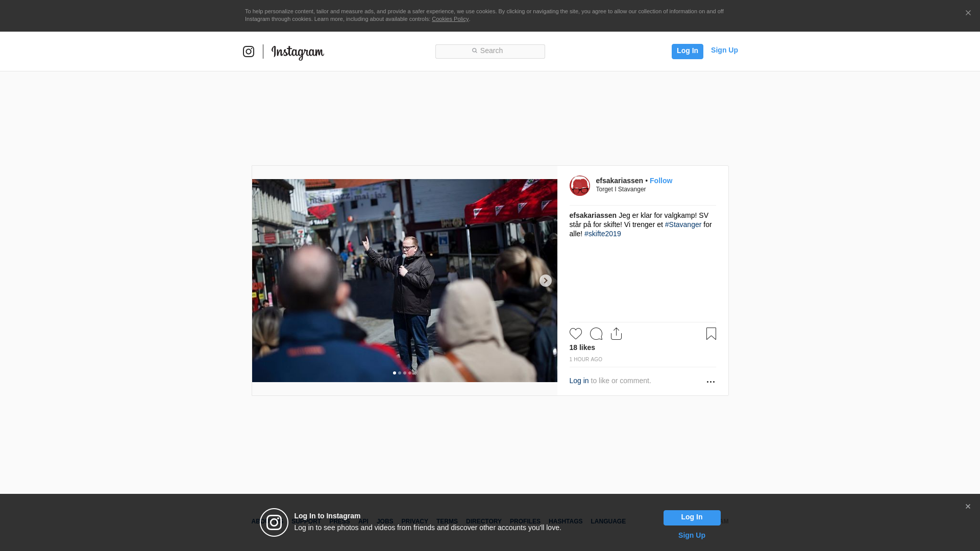Open the #Stavanger hashtag

[x=683, y=224]
